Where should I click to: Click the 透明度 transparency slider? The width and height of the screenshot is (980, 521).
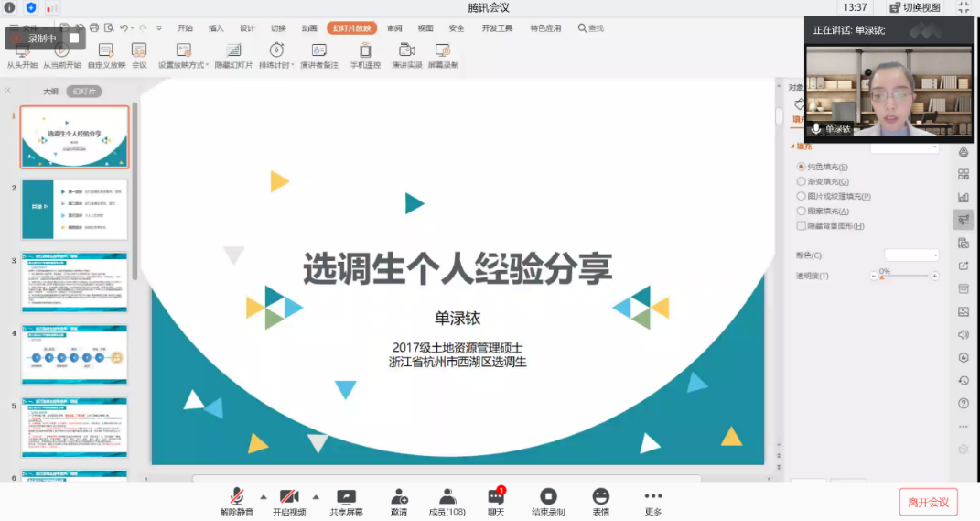pos(906,276)
